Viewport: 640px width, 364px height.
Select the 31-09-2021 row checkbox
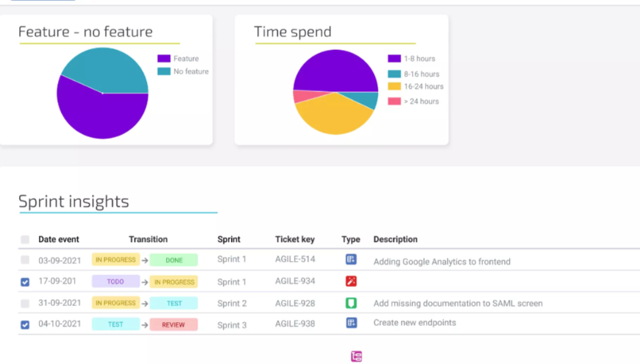pyautogui.click(x=25, y=303)
